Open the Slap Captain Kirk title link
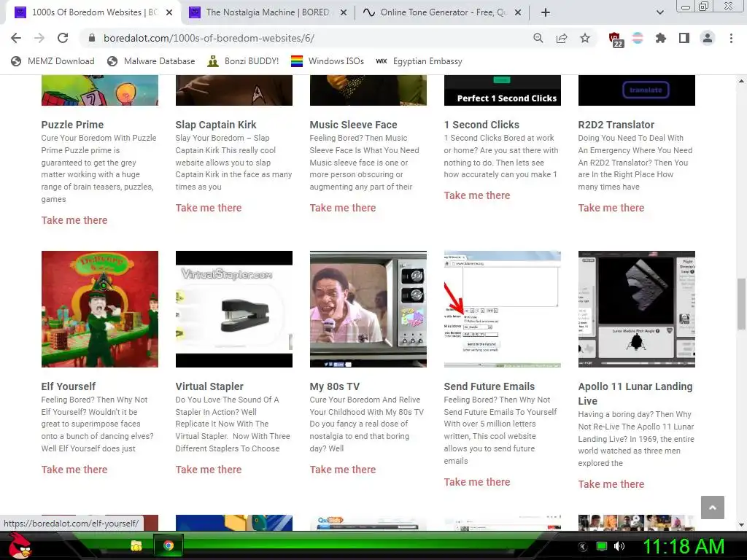Screen dimensions: 747x560 [216, 125]
